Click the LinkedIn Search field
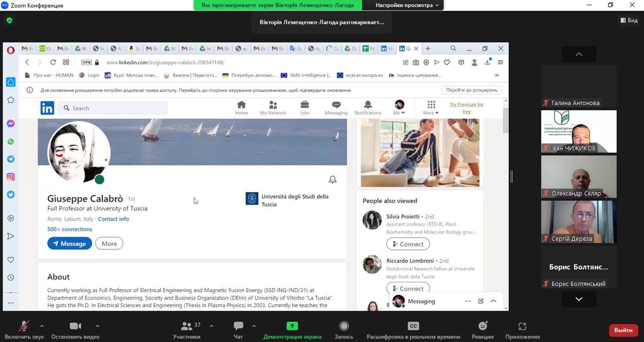This screenshot has width=644, height=342. click(113, 108)
